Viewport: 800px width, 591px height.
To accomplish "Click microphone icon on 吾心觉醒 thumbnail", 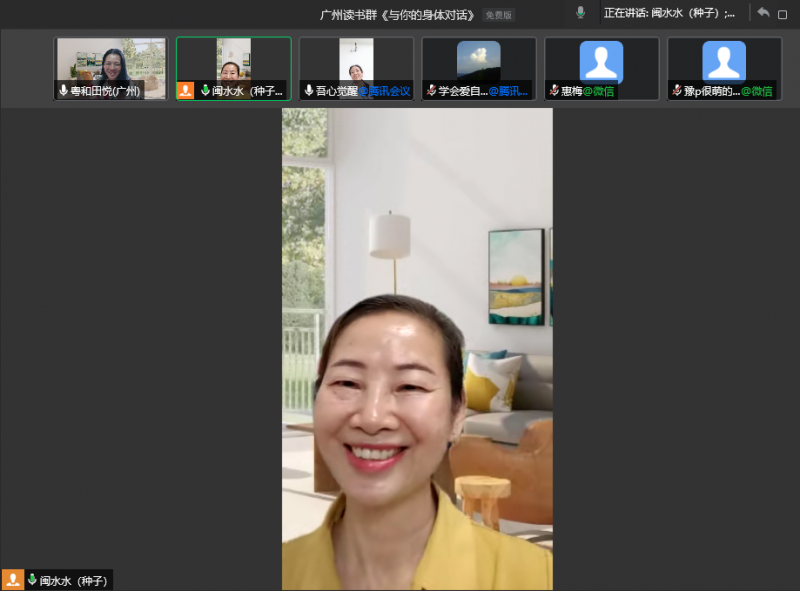I will pyautogui.click(x=309, y=91).
